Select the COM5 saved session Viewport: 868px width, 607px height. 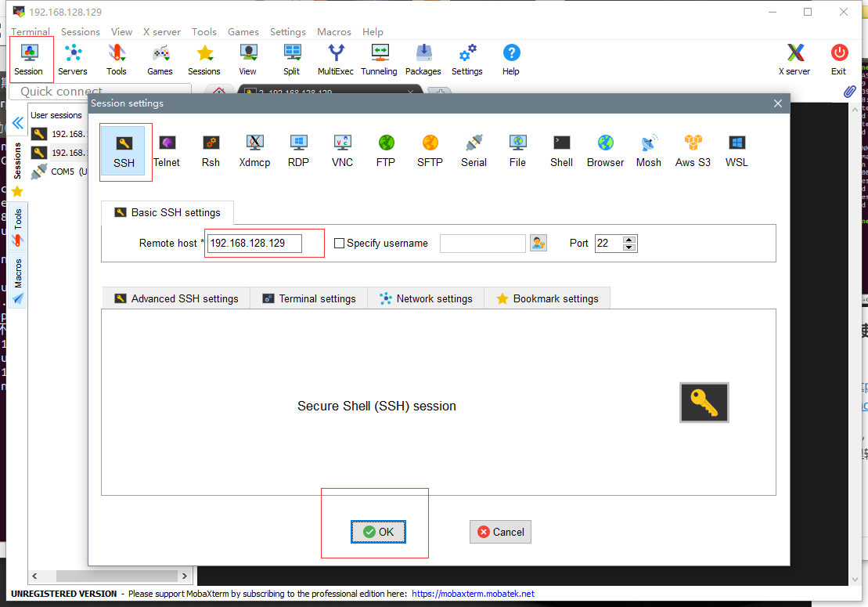pyautogui.click(x=59, y=172)
